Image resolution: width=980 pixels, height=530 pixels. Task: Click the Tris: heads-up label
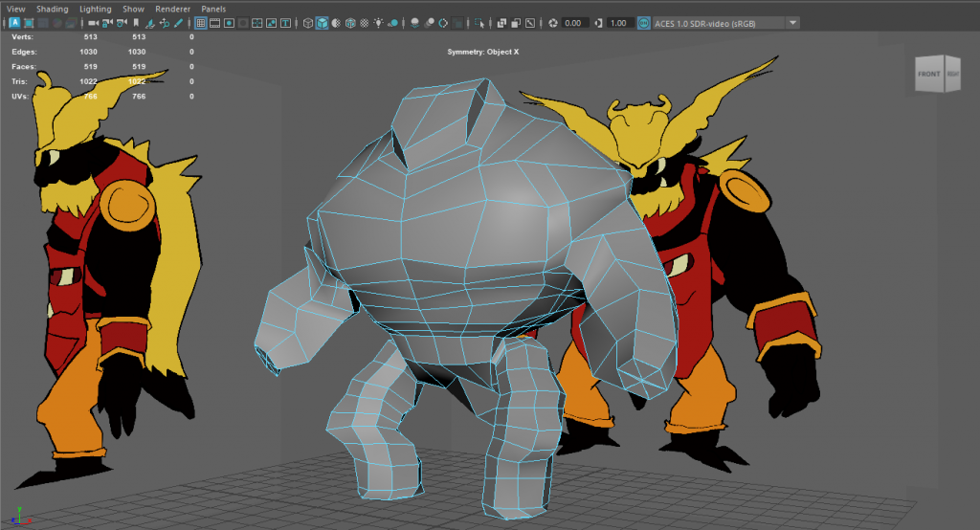coord(19,81)
